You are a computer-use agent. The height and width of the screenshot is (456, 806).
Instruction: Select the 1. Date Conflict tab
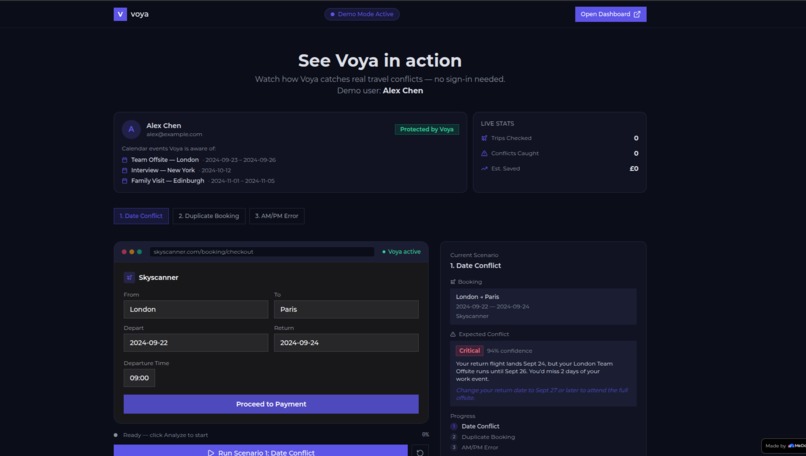coord(141,216)
